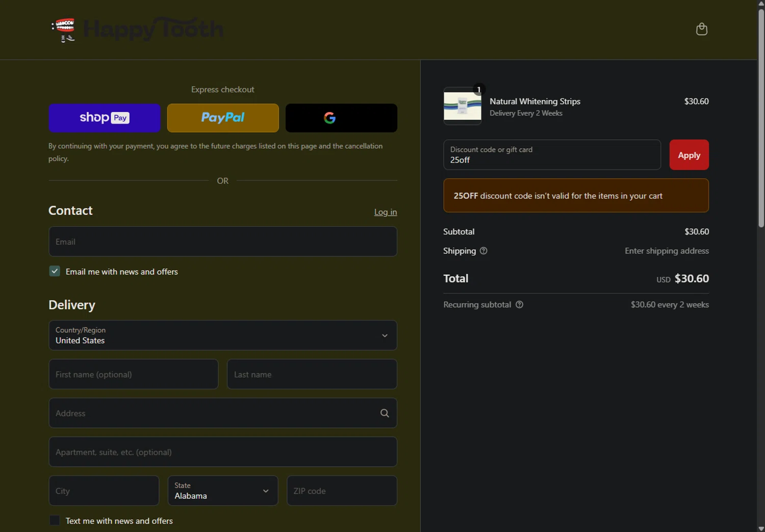Open the Recurring subtotal help icon

tap(519, 305)
